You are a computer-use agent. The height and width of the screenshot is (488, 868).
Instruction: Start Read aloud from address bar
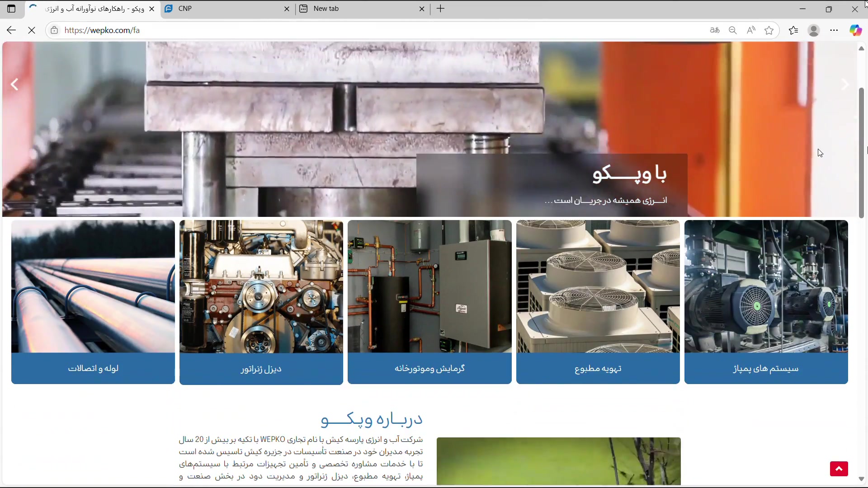tap(751, 30)
